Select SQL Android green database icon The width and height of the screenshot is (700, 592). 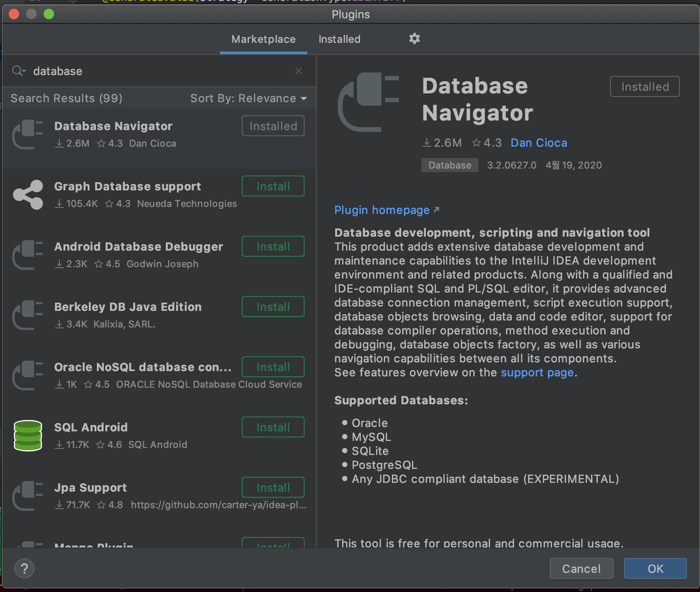(x=28, y=436)
